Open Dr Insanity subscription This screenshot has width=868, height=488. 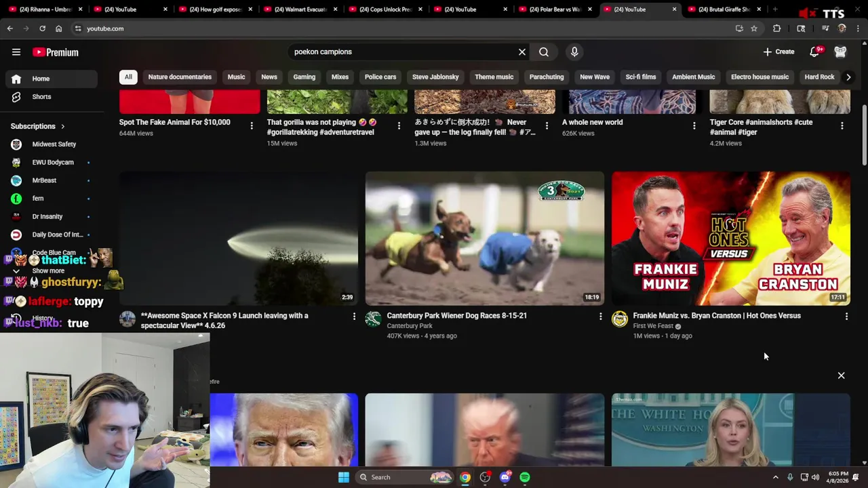click(52, 217)
